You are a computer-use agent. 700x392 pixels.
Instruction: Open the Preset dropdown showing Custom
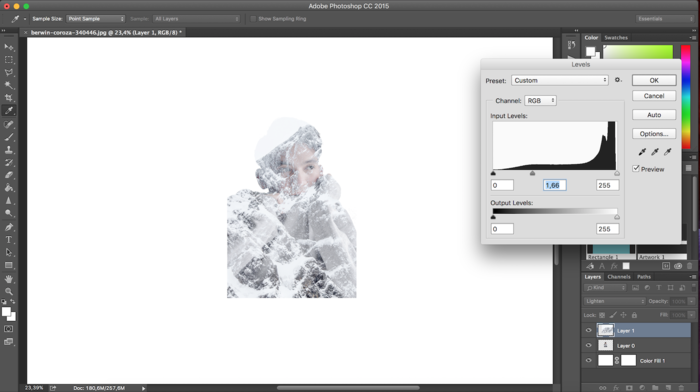pos(559,80)
